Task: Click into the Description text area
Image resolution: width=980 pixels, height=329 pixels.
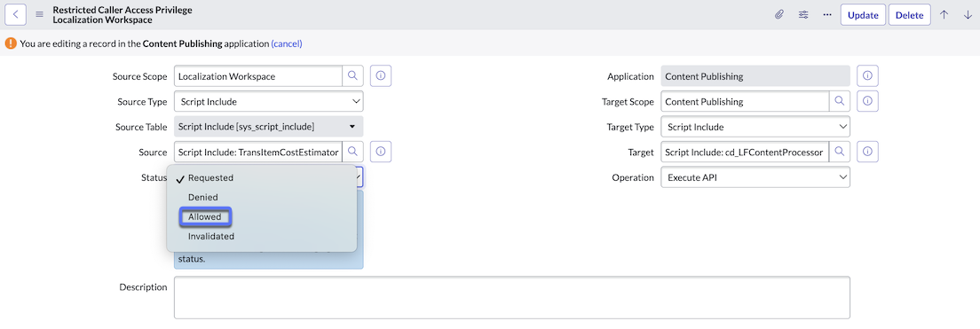Action: point(512,298)
